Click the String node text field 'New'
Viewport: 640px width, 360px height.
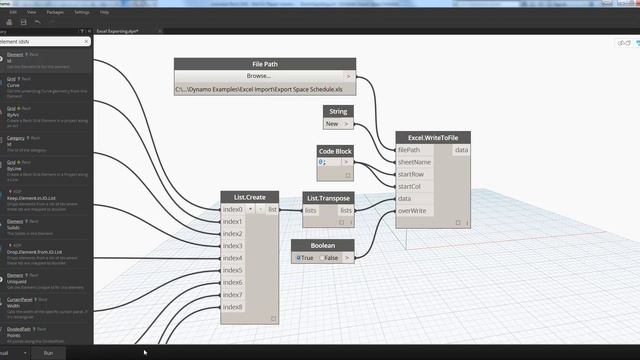pyautogui.click(x=333, y=124)
